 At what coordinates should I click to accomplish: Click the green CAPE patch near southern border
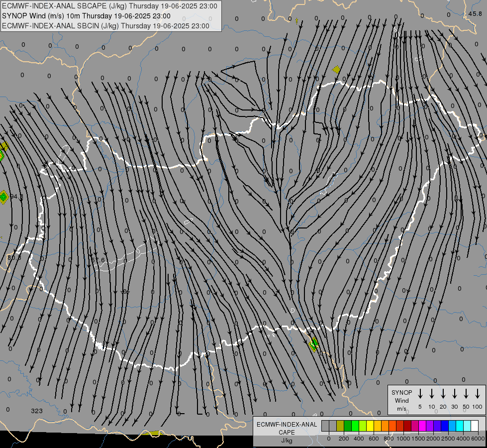[x=314, y=344]
